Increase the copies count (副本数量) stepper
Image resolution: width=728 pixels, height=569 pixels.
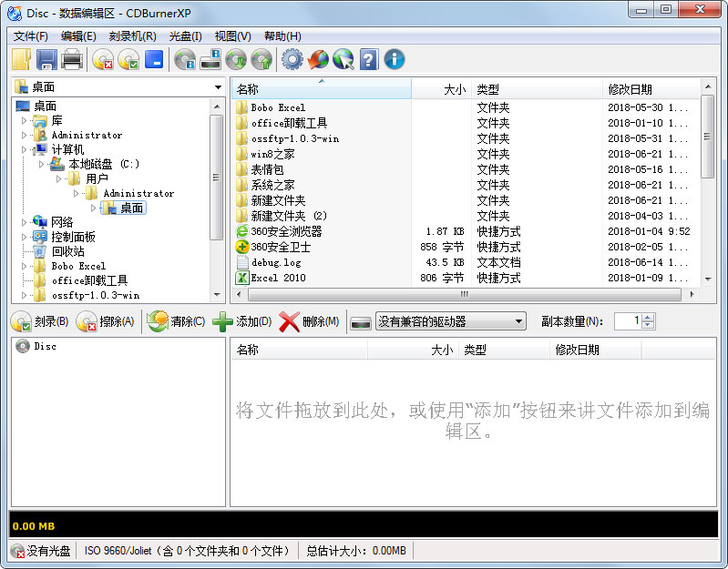[x=648, y=318]
